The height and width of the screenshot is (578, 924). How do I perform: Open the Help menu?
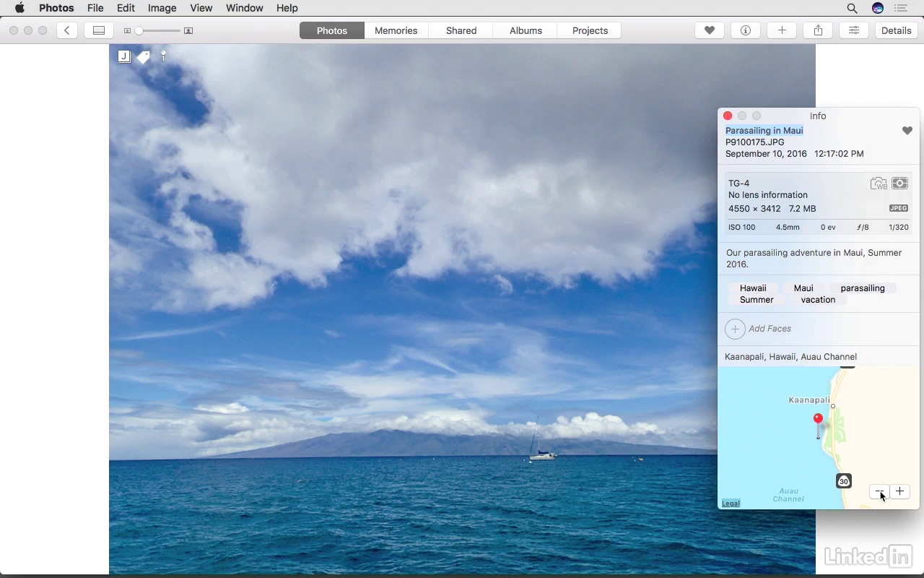pos(287,8)
